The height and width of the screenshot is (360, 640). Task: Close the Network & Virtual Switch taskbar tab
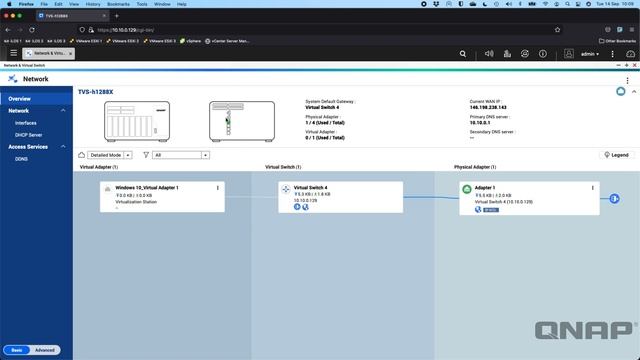point(70,53)
